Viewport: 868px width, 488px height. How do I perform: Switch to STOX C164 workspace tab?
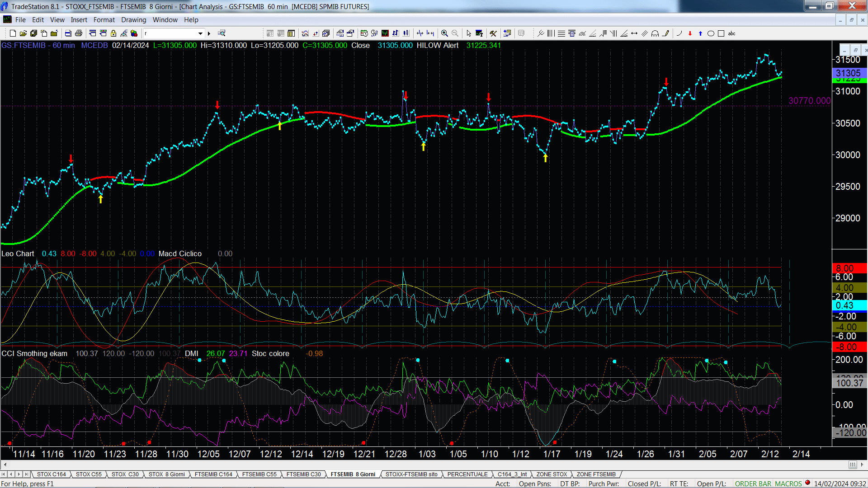(51, 474)
